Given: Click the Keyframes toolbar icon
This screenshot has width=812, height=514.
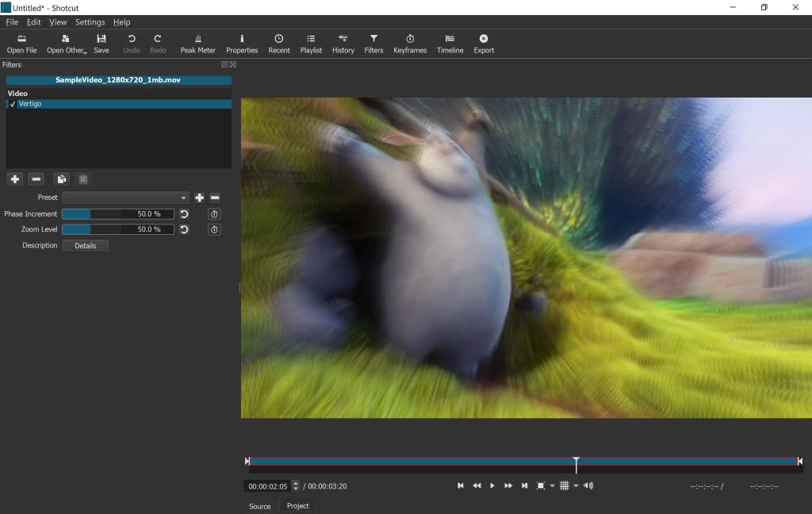Looking at the screenshot, I should pos(410,44).
